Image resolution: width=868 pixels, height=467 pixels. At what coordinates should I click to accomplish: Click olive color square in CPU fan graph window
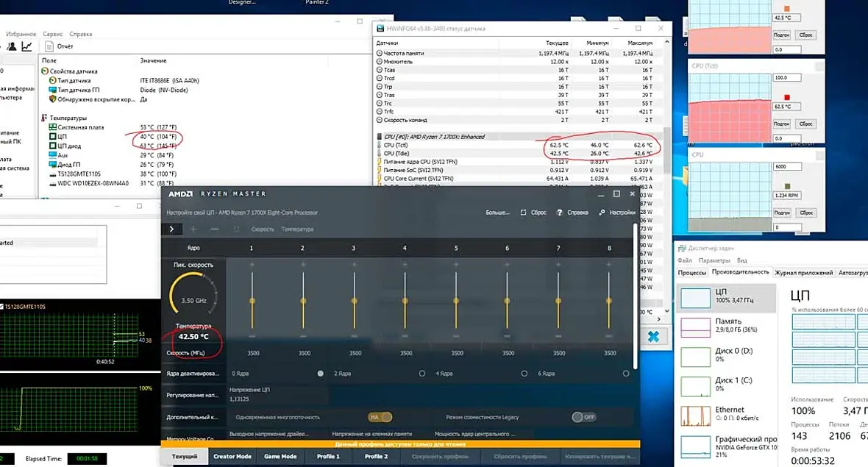(x=787, y=187)
